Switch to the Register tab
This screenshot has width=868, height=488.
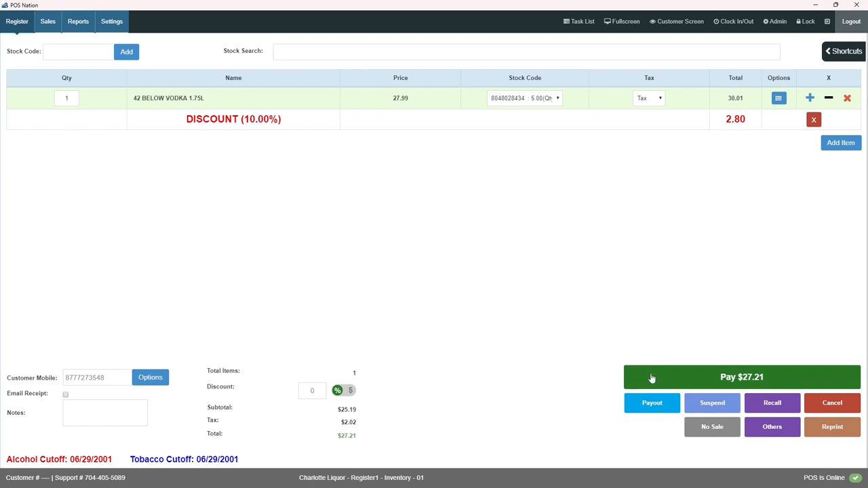click(x=17, y=21)
